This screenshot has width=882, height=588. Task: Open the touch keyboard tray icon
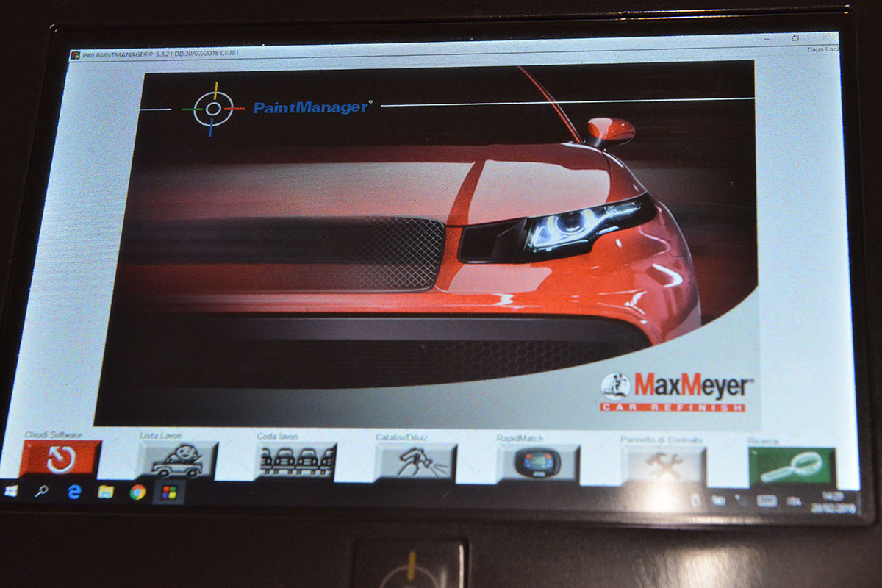tap(766, 501)
